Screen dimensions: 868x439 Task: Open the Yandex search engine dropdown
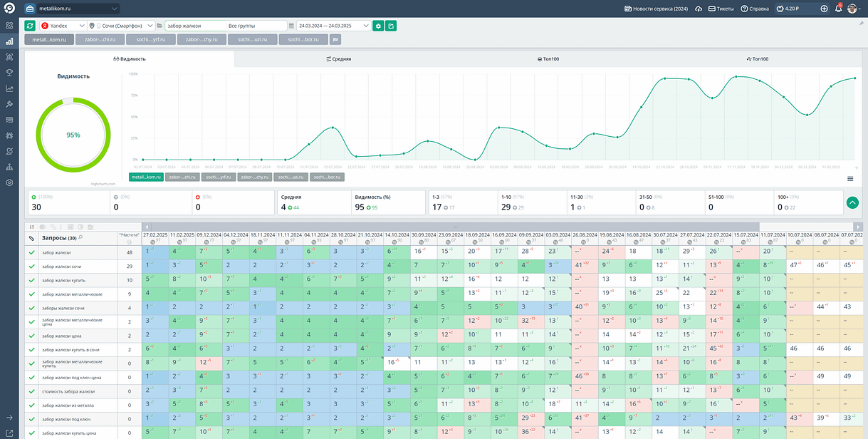click(63, 26)
